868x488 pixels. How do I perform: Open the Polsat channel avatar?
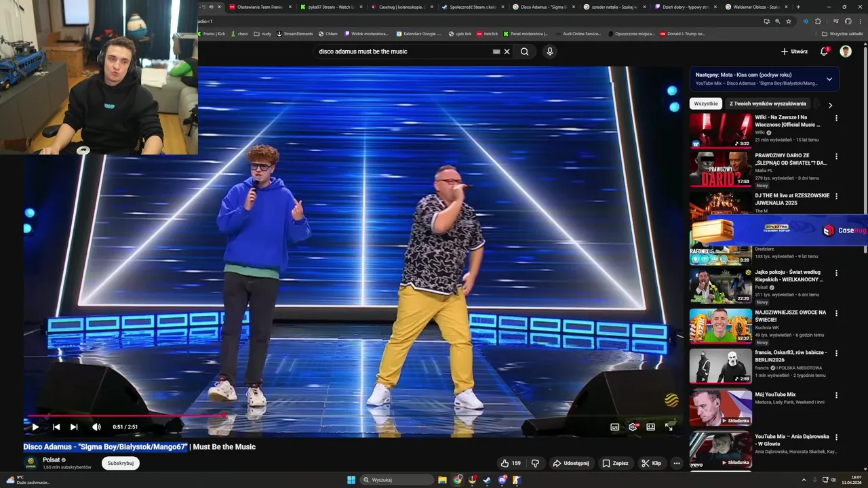[31, 463]
